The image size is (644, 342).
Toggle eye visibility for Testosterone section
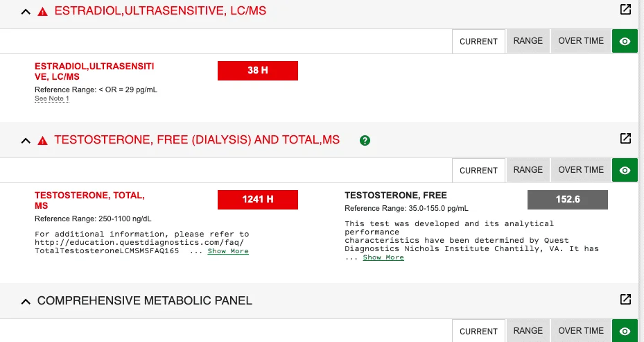point(625,170)
